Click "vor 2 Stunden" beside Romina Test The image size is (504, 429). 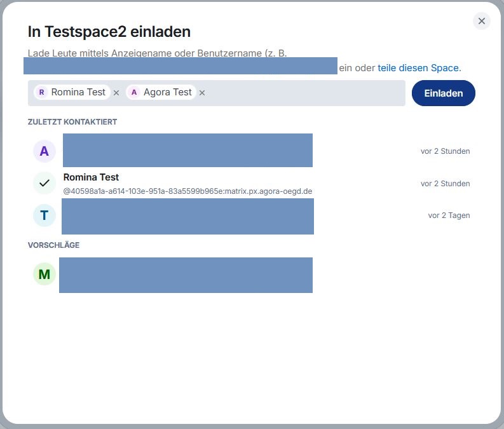445,184
